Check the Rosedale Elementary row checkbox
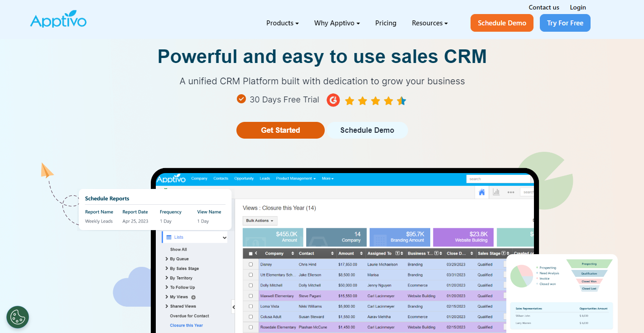Viewport: 644px width, 333px height. point(251,327)
